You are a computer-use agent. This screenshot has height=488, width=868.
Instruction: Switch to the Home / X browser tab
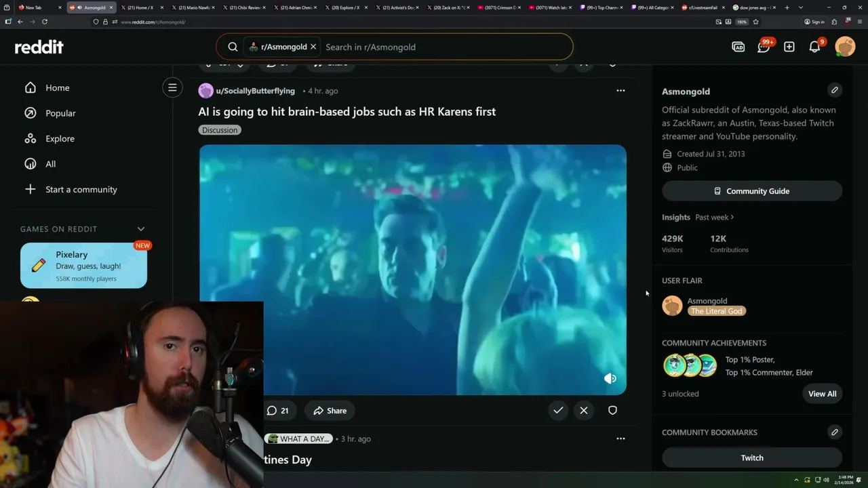click(x=141, y=7)
